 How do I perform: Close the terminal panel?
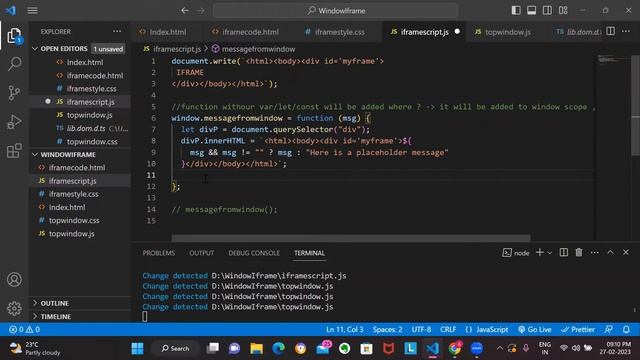[626, 252]
